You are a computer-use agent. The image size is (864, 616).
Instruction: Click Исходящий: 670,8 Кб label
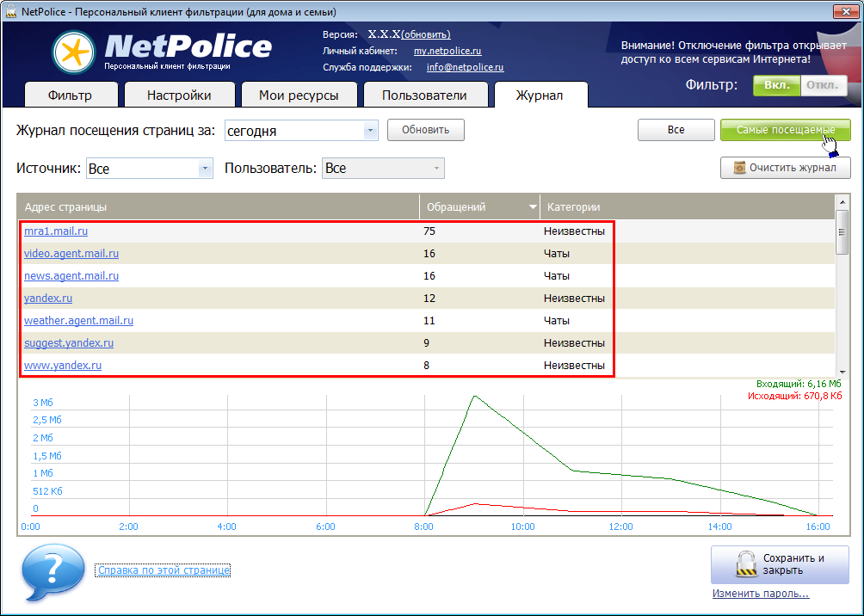tap(794, 396)
